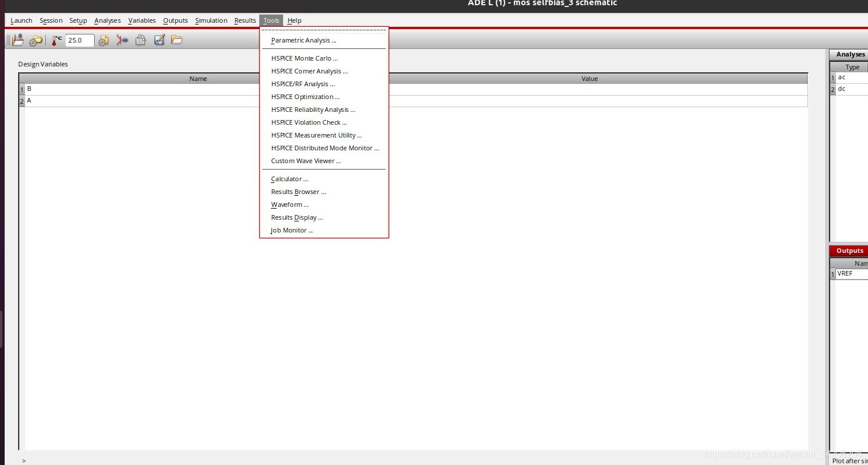Open the Results menu
The height and width of the screenshot is (465, 868).
[x=245, y=20]
